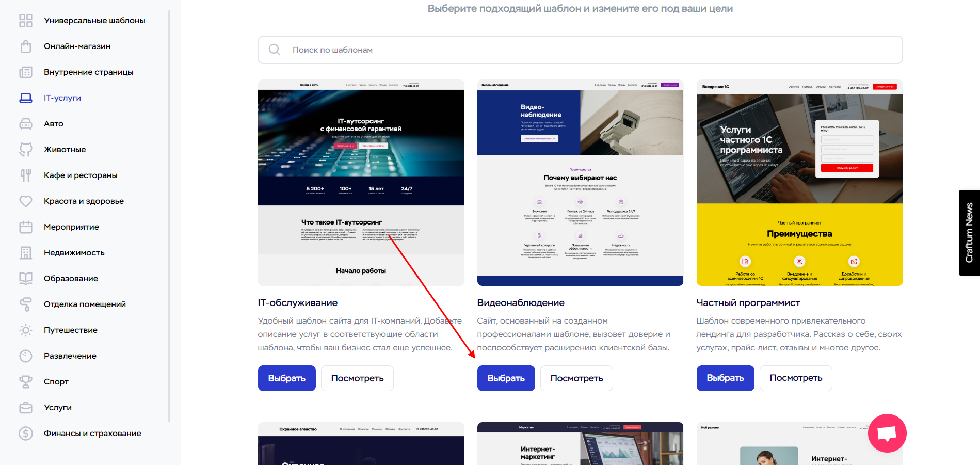980x465 pixels.
Task: Click the Universal templates grid icon
Action: coord(26,21)
